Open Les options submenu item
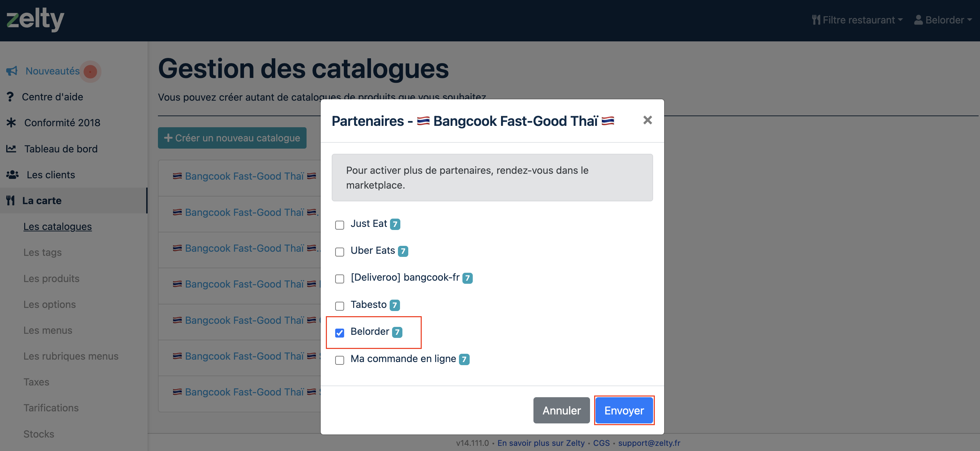Image resolution: width=980 pixels, height=451 pixels. click(x=49, y=304)
